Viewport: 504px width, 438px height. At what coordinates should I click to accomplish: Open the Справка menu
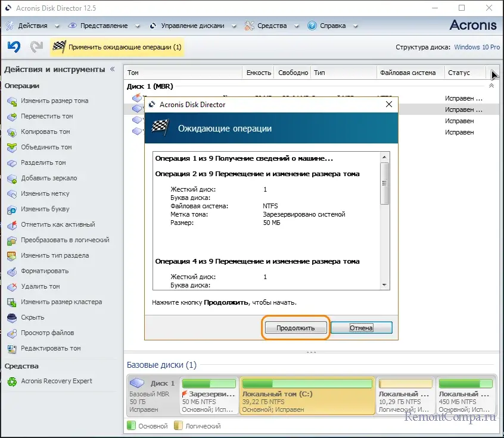click(x=332, y=26)
